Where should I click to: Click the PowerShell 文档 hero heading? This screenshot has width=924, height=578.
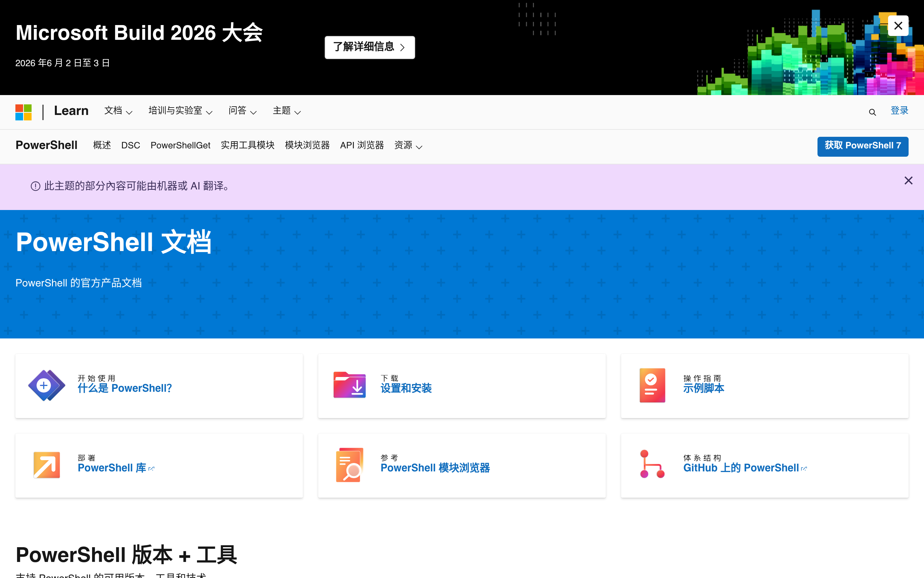coord(113,242)
